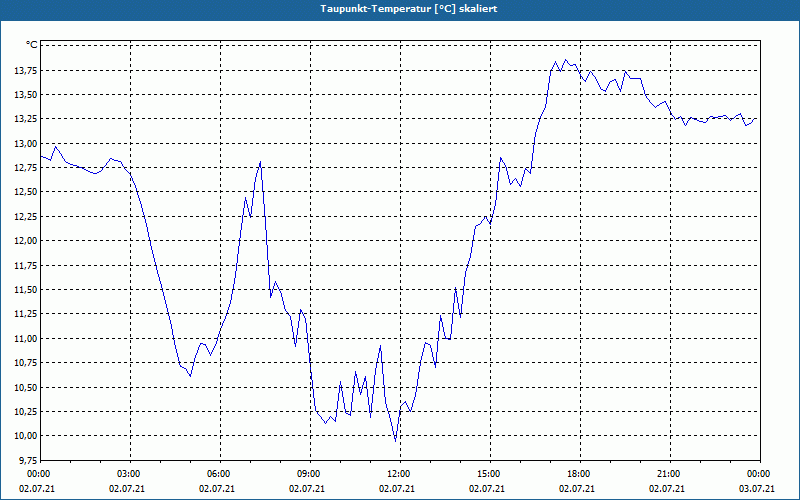
Task: Click the 12,75 y-axis label
Action: pos(25,168)
